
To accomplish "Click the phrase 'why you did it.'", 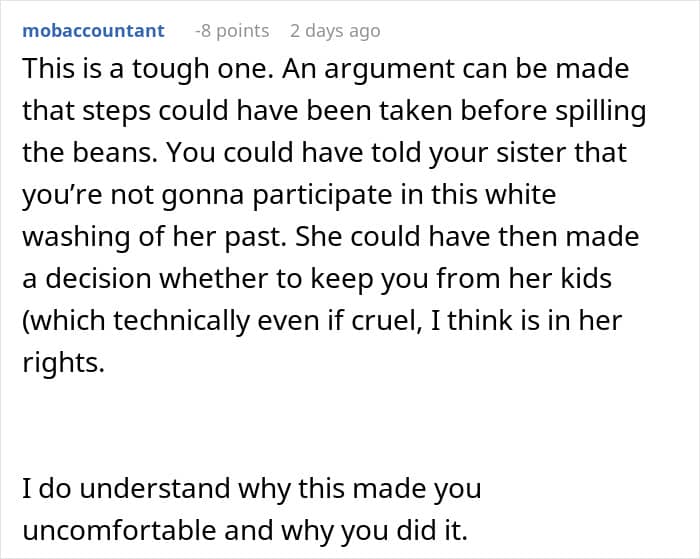I will point(374,532).
